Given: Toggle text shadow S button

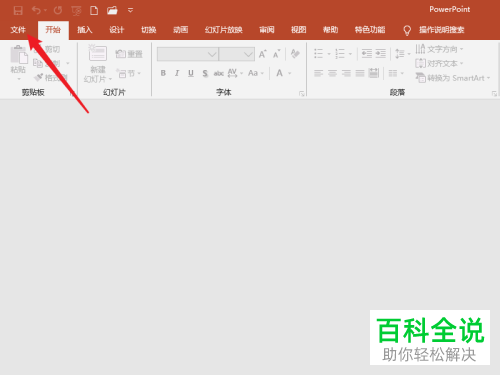Looking at the screenshot, I should pyautogui.click(x=205, y=73).
